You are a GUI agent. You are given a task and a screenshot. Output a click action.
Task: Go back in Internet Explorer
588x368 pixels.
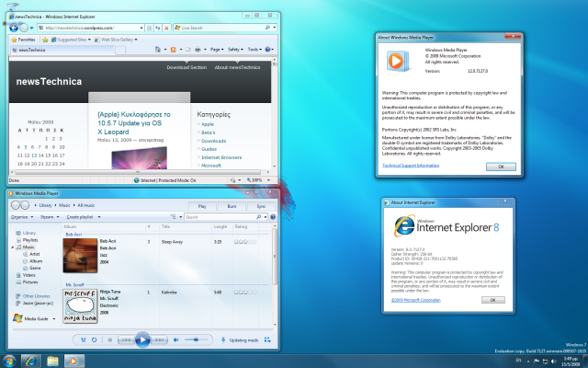(x=14, y=28)
